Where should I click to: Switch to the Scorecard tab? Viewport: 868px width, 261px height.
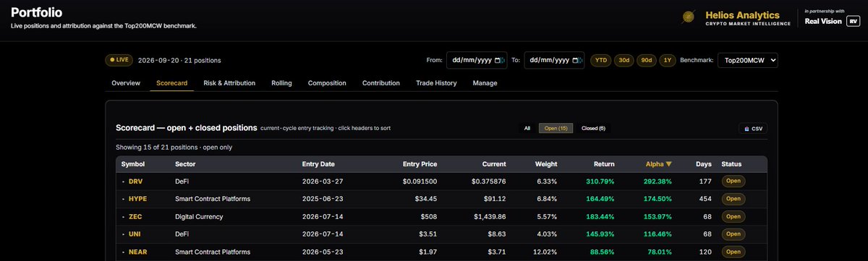[x=172, y=83]
